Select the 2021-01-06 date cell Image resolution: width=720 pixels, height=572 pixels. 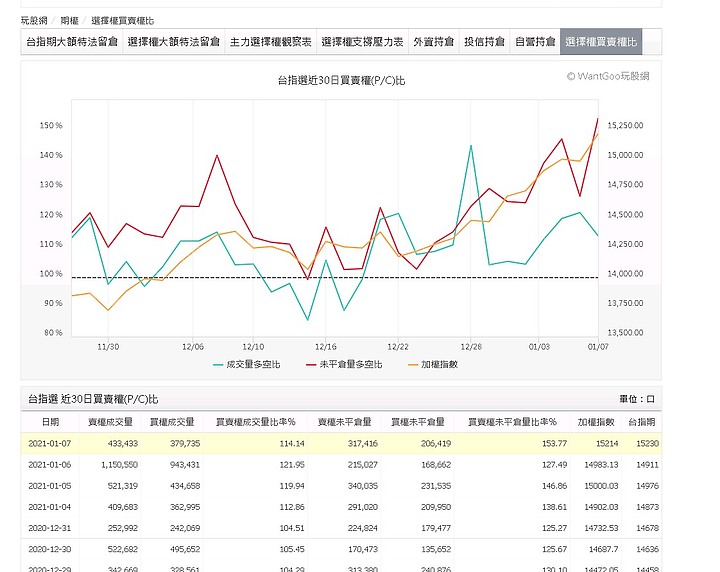pyautogui.click(x=50, y=465)
